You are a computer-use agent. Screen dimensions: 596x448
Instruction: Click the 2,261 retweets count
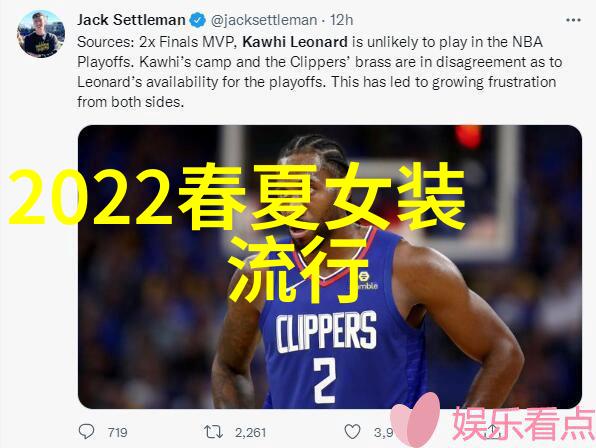coord(250,432)
